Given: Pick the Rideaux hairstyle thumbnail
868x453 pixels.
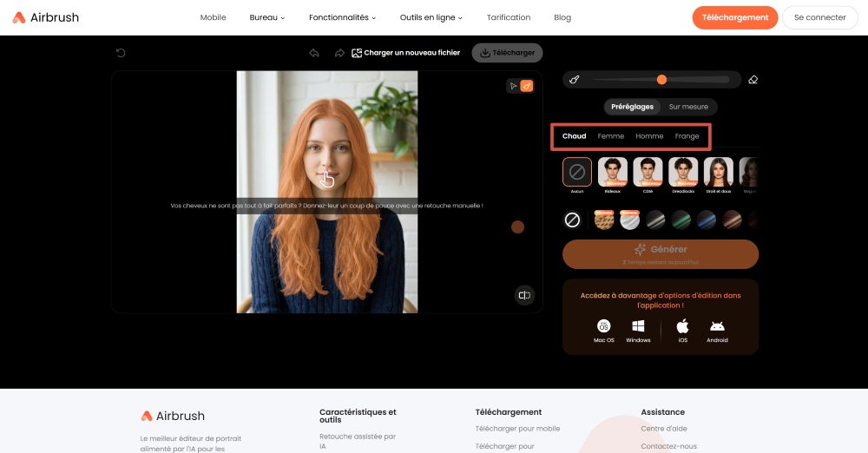Looking at the screenshot, I should click(612, 172).
